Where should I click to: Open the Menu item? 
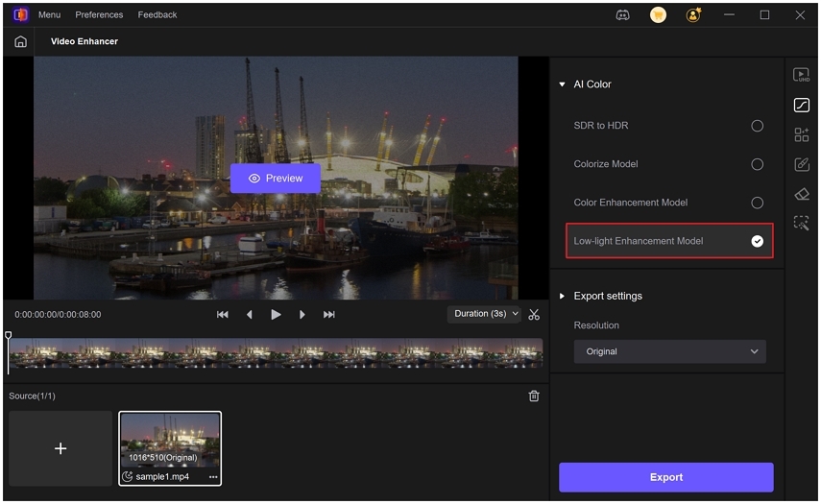click(49, 15)
